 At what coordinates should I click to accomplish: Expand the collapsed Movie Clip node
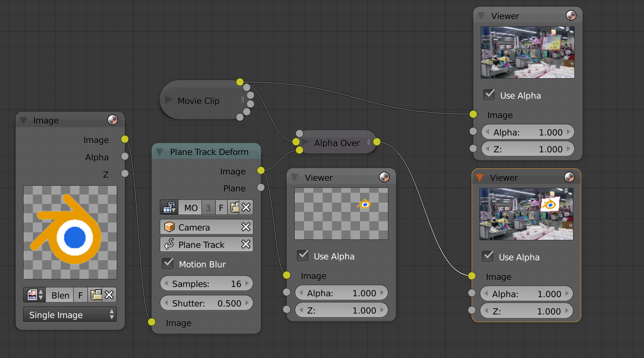169,100
